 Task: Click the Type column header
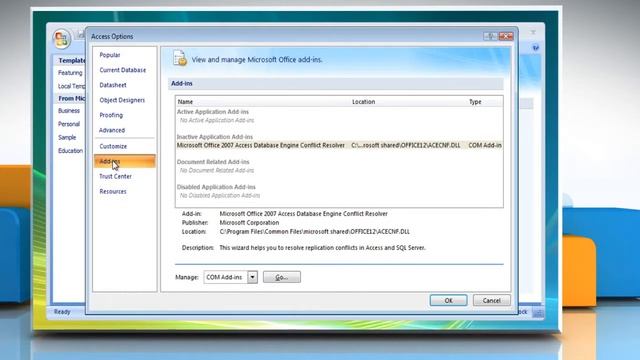(475, 102)
